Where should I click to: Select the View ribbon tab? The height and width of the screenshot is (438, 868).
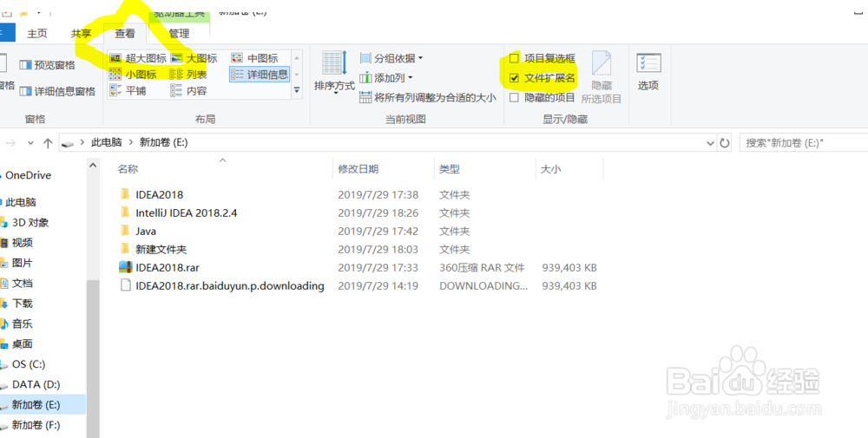(x=124, y=34)
